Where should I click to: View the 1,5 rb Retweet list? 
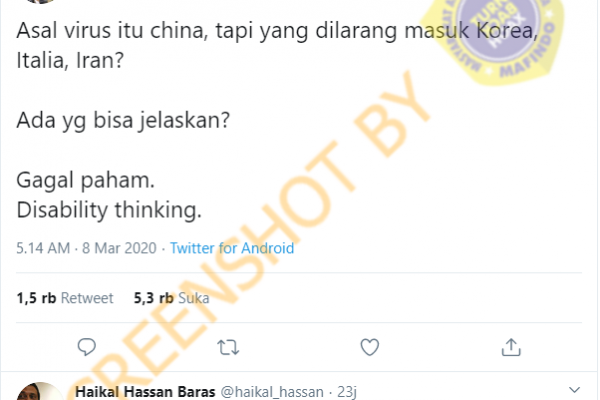click(x=65, y=298)
